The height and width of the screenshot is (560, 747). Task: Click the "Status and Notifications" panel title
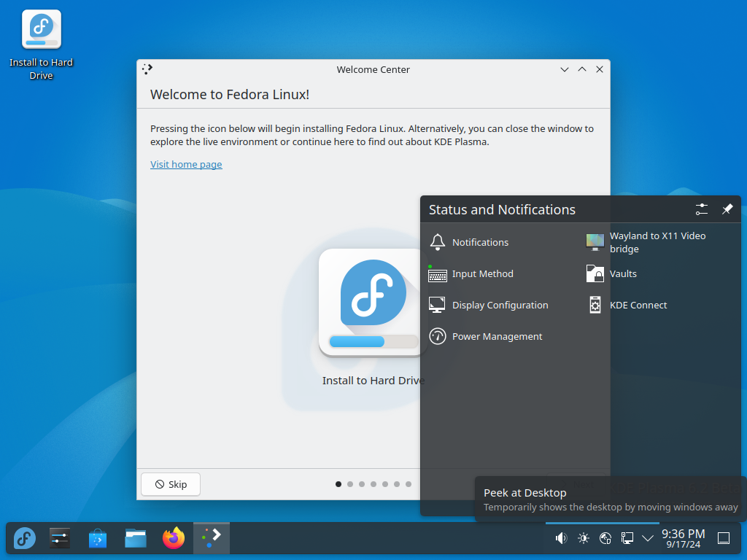[502, 209]
